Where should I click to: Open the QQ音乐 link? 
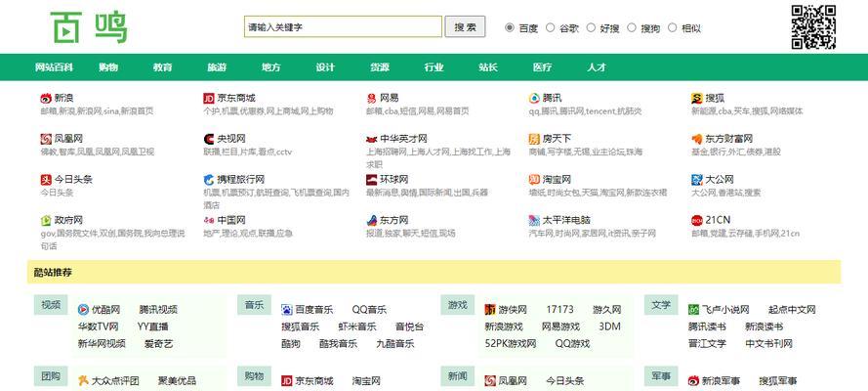click(369, 310)
